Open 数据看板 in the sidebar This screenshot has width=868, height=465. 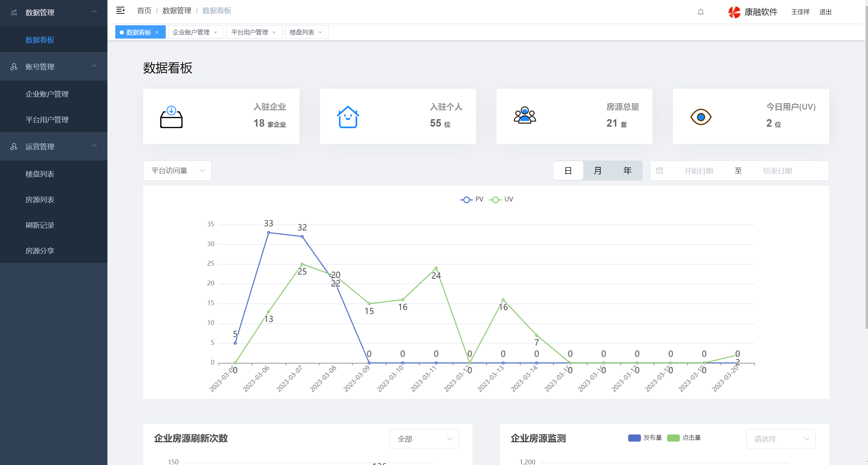[54, 40]
